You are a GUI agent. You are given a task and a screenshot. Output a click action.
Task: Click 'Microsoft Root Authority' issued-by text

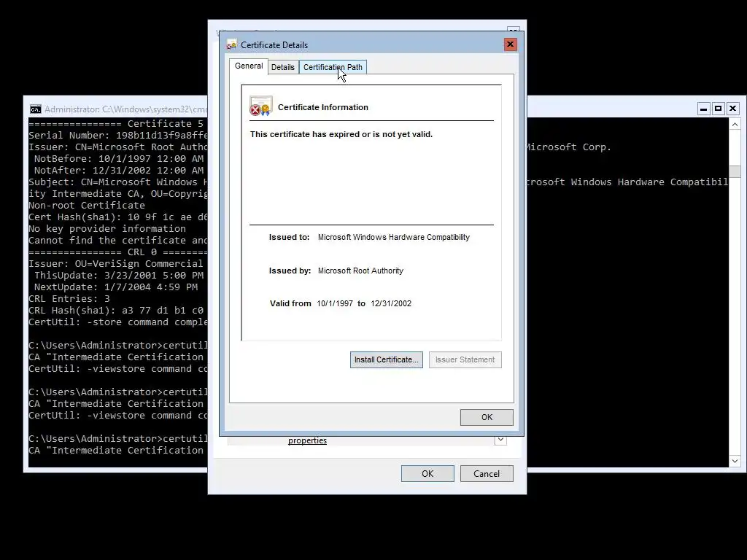360,271
